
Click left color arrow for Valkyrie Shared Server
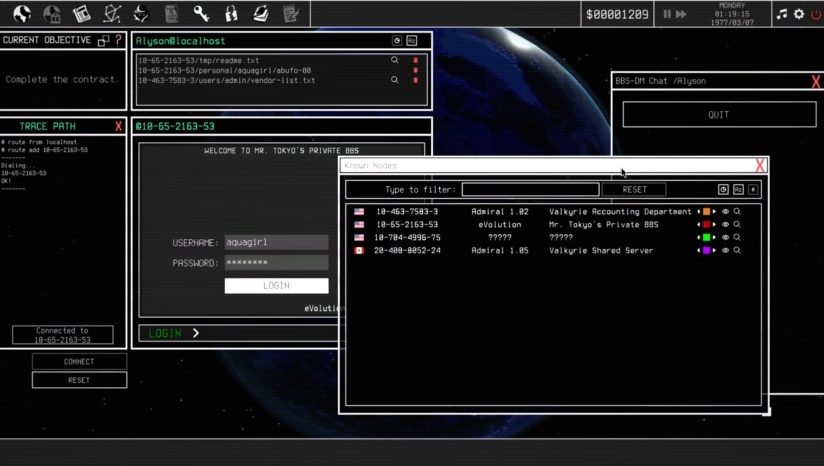tap(698, 251)
